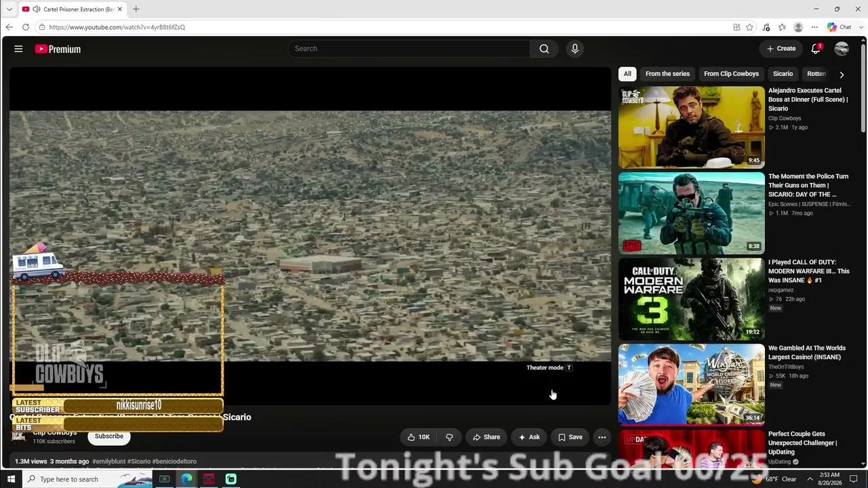The width and height of the screenshot is (868, 488).
Task: Open the Sicario police guns thumbnail
Action: pyautogui.click(x=691, y=213)
